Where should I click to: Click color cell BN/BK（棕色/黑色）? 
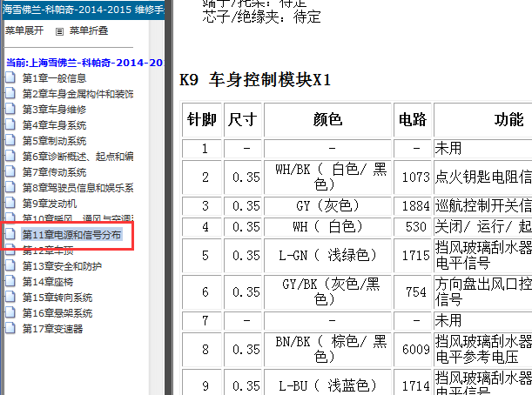point(327,349)
